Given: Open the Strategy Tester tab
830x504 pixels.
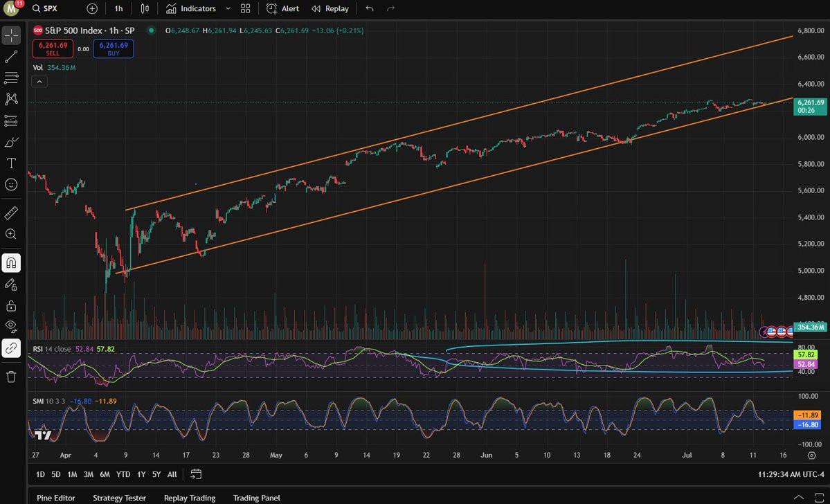Looking at the screenshot, I should coord(120,498).
